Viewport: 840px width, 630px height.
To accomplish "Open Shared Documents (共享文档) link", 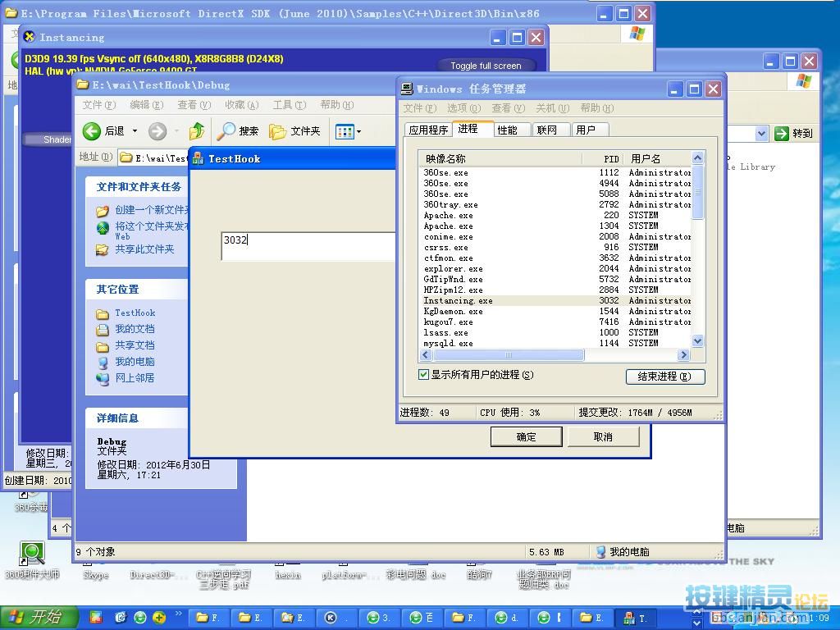I will (x=135, y=345).
